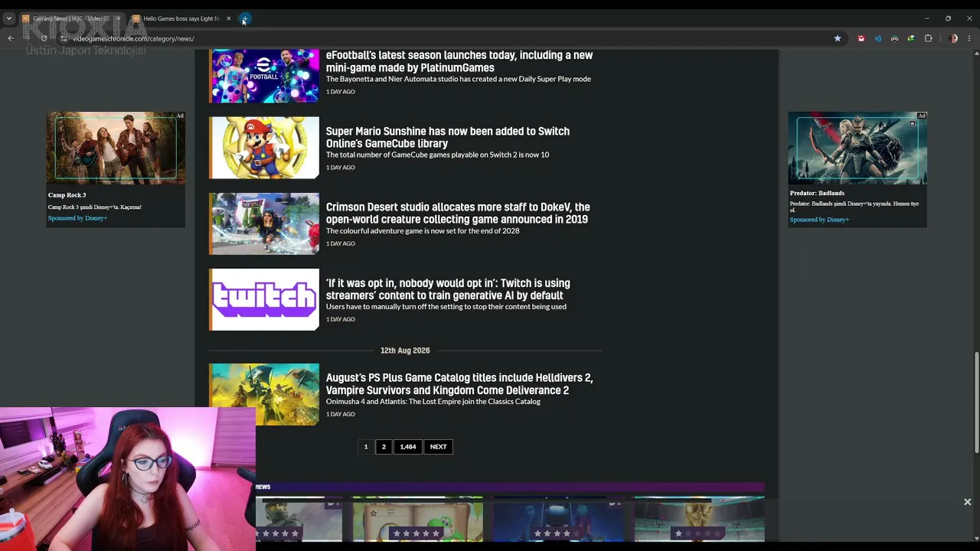Follow the right ad's Sponsored by Disney+ link
Image resolution: width=980 pixels, height=551 pixels.
point(819,220)
